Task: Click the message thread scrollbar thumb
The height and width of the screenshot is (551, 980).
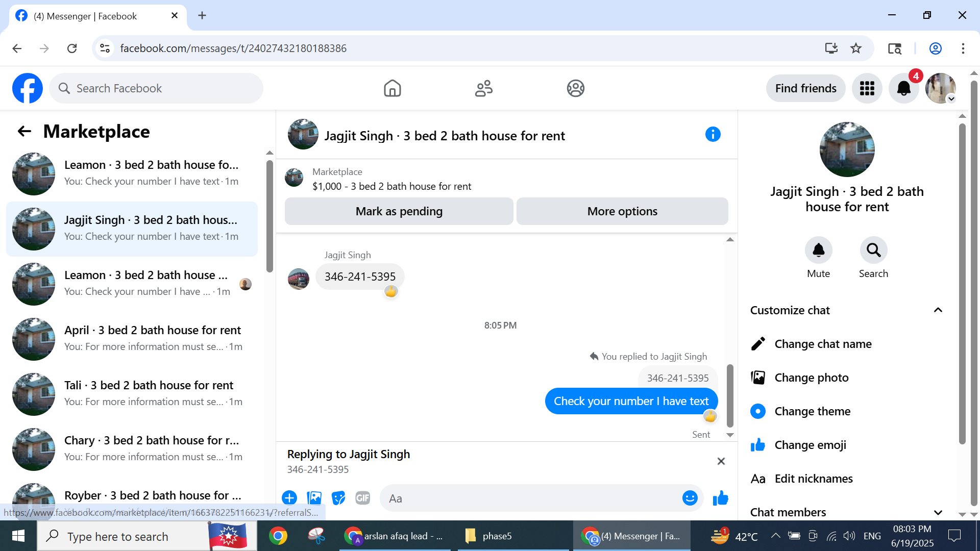Action: (730, 395)
